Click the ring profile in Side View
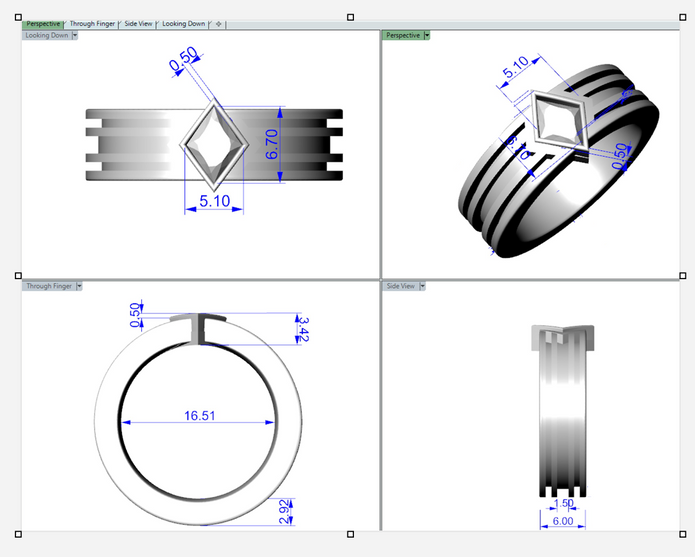 [563, 411]
